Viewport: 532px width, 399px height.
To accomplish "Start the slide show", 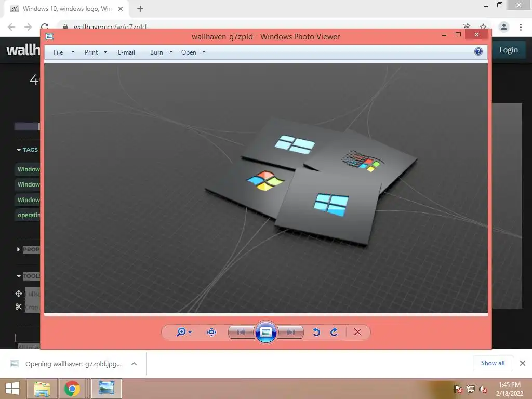I will click(x=265, y=332).
